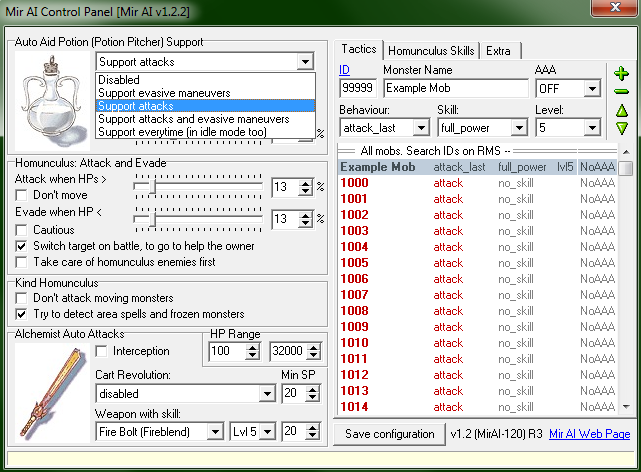Enable the Don't move checkbox

(x=21, y=195)
